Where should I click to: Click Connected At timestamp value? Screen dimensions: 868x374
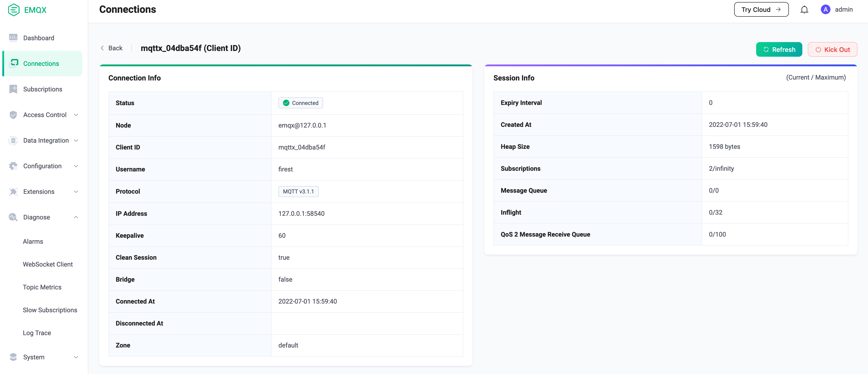pos(307,301)
